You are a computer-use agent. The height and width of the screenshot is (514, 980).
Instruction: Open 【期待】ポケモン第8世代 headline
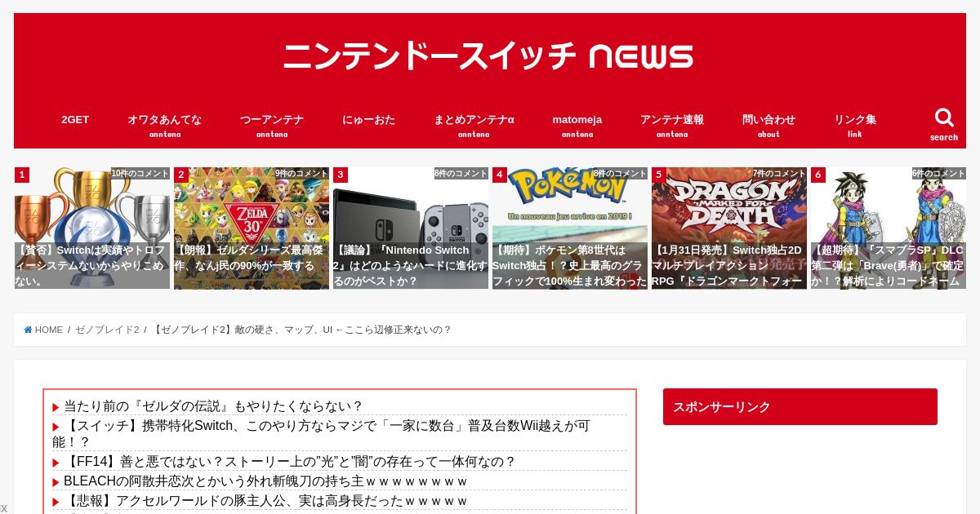tap(570, 265)
